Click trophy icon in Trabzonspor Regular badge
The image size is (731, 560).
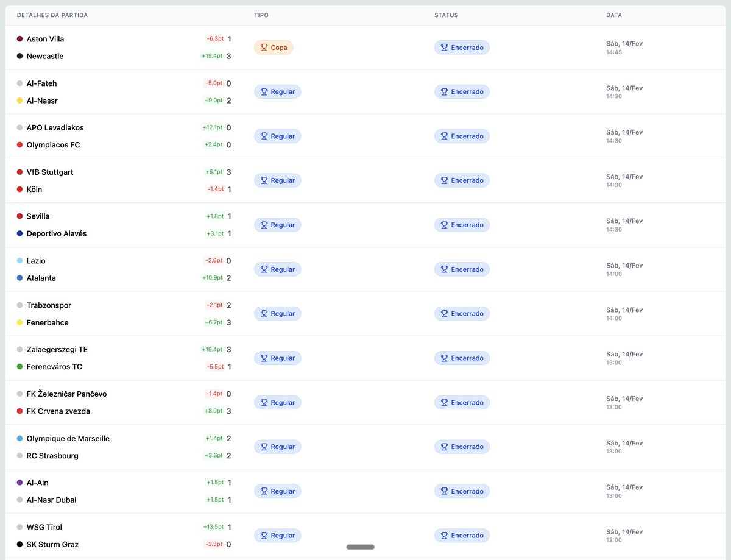point(264,314)
